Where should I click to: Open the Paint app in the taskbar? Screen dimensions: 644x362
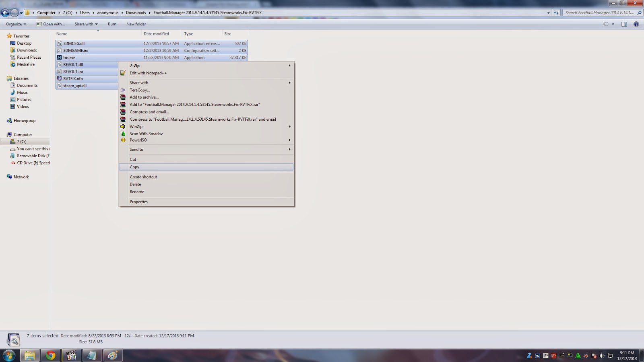pyautogui.click(x=113, y=356)
